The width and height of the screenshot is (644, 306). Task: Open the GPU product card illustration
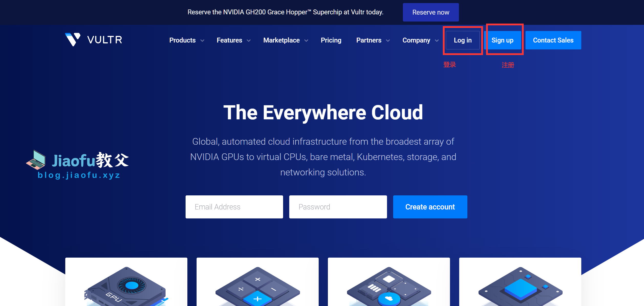[x=126, y=286]
